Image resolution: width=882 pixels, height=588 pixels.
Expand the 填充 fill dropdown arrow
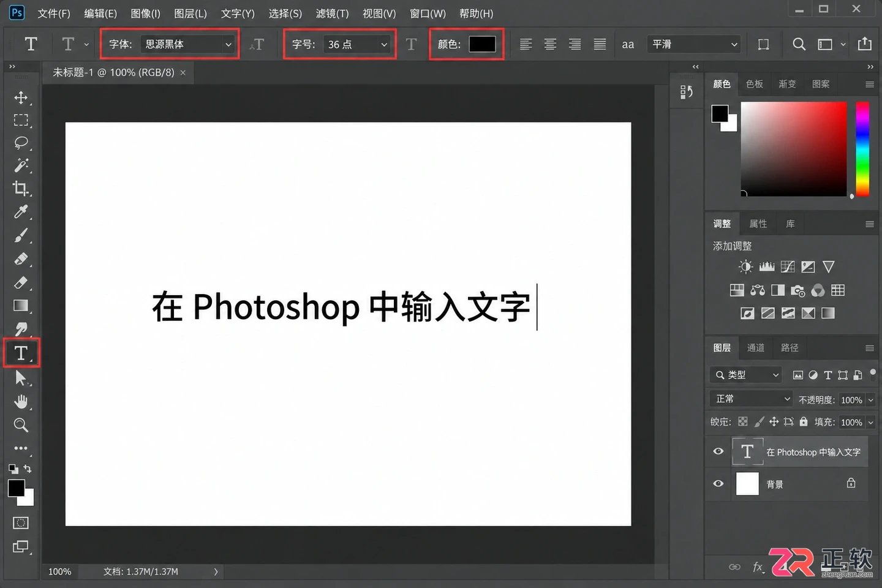tap(870, 422)
